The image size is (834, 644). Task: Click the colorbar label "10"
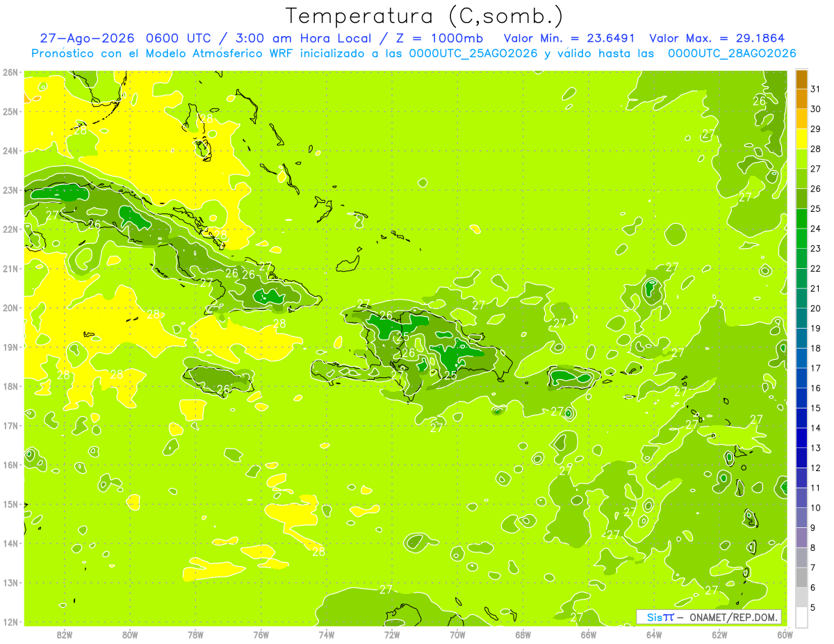coord(815,508)
